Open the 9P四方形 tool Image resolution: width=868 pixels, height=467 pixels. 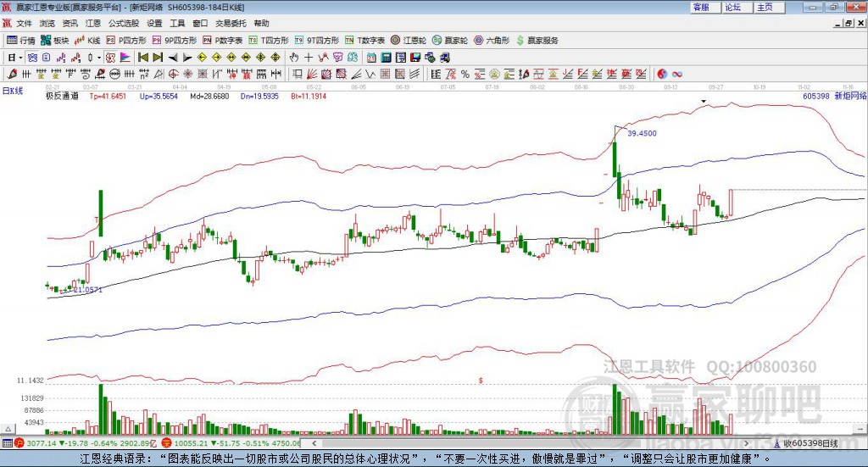click(x=175, y=41)
